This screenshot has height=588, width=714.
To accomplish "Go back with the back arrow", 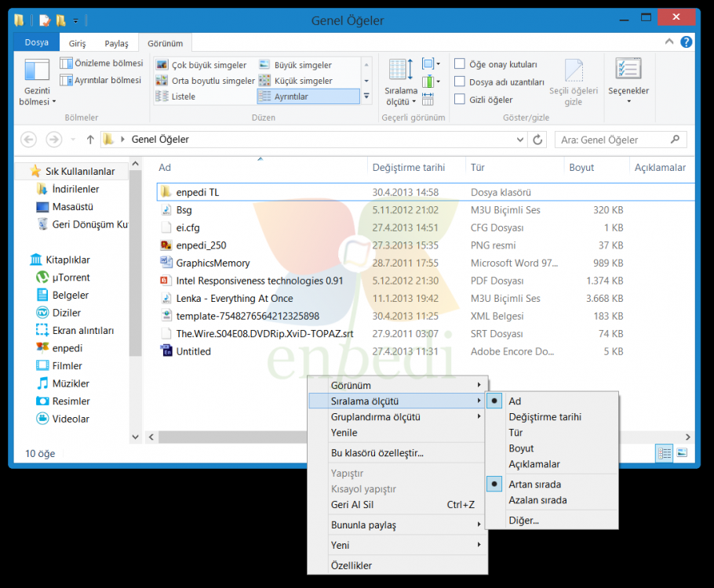I will 29,140.
